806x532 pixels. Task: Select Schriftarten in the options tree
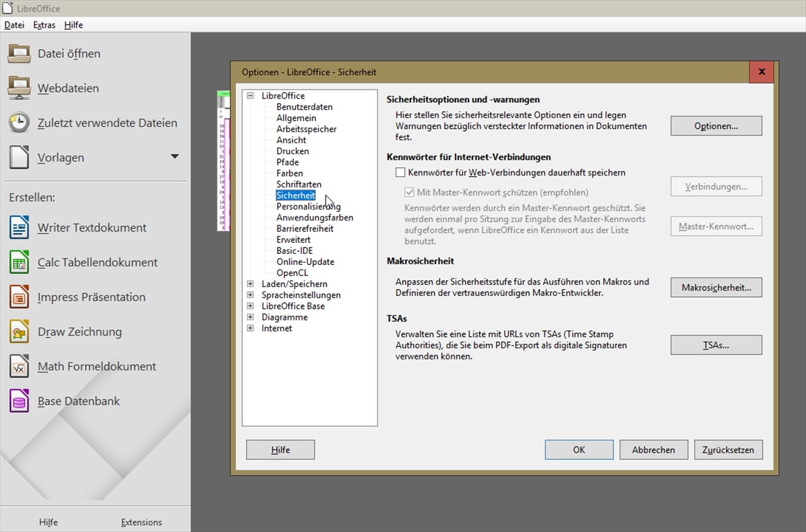pyautogui.click(x=299, y=184)
